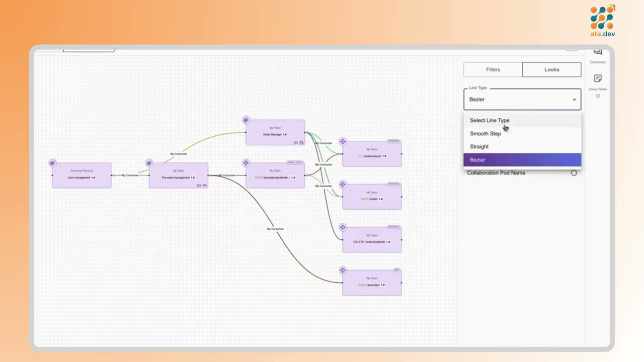Click the node icon on Financial Planning node
Screen dimensions: 644x362
point(52,162)
